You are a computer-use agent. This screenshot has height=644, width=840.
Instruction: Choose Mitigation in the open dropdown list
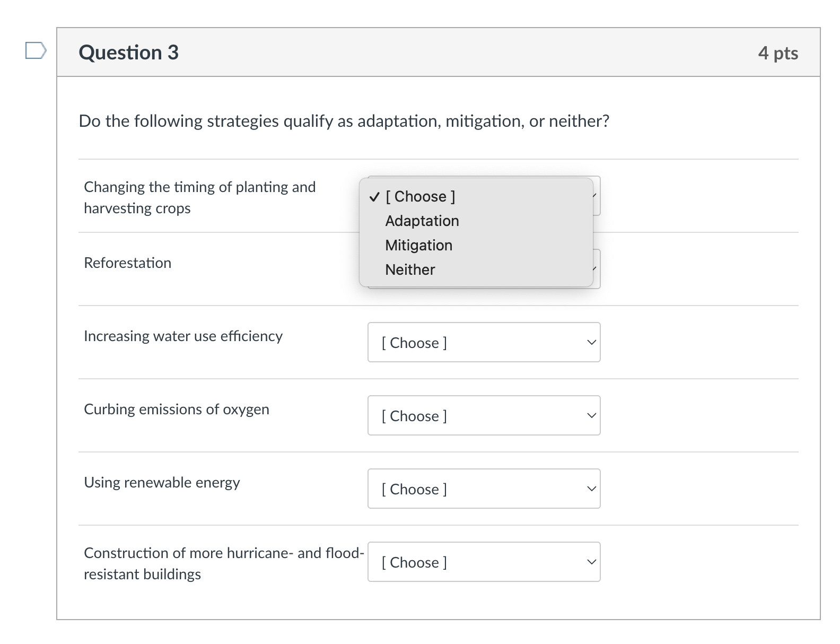coord(418,246)
